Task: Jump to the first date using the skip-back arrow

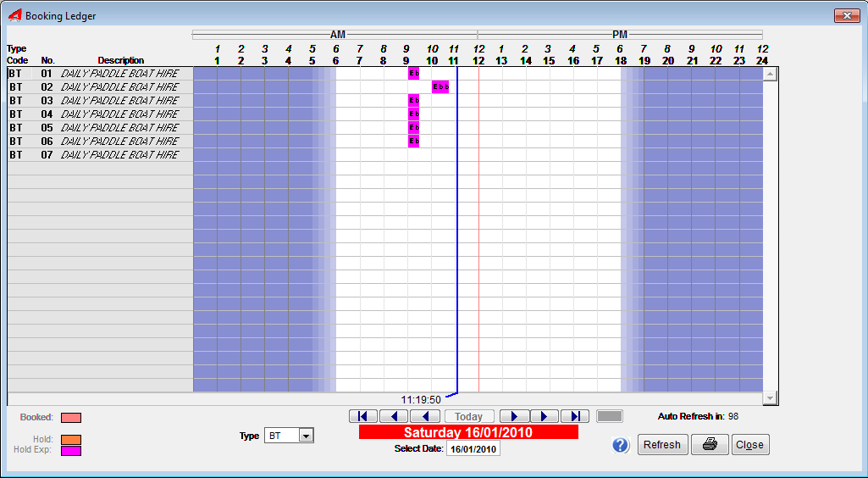Action: 363,416
